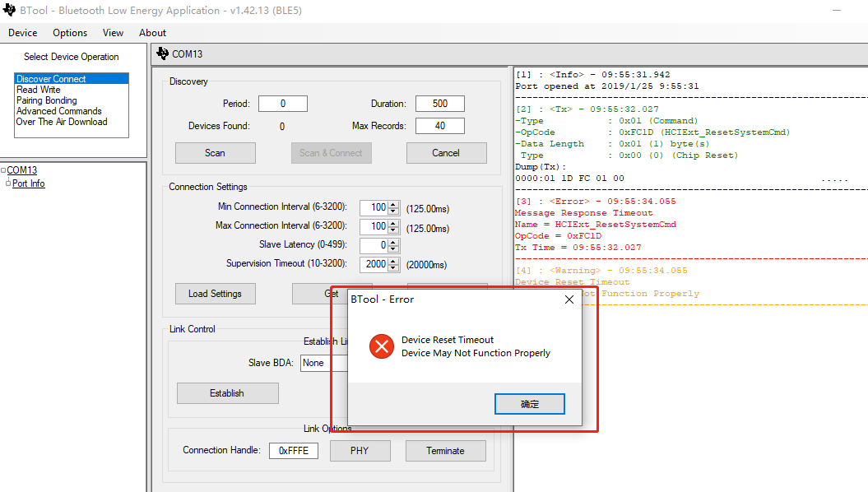
Task: Click the Port Info tree link
Action: 29,183
